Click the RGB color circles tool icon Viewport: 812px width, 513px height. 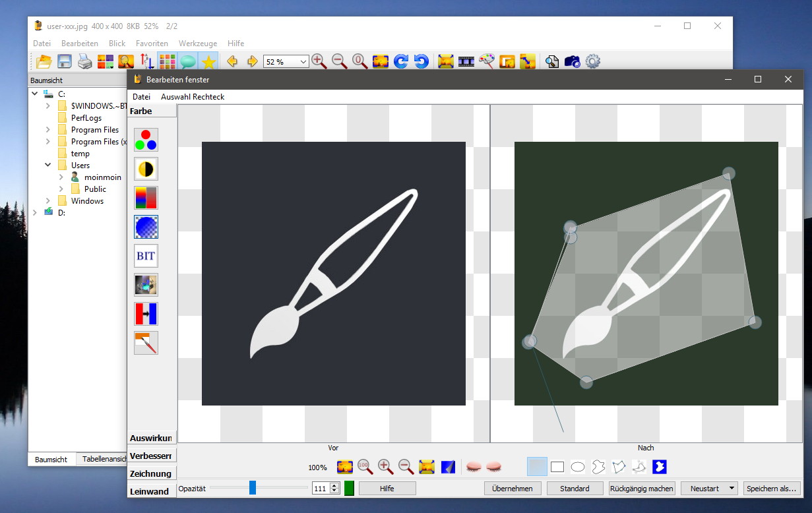pyautogui.click(x=146, y=140)
